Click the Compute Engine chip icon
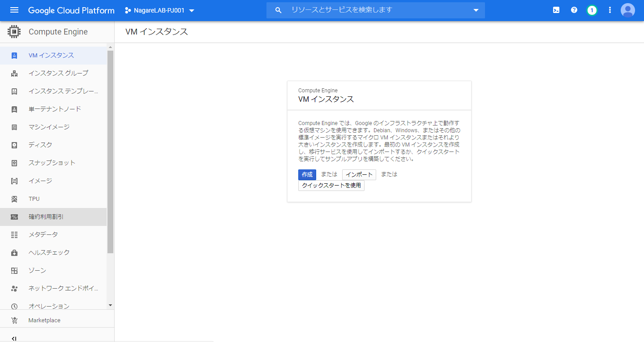 (x=14, y=32)
